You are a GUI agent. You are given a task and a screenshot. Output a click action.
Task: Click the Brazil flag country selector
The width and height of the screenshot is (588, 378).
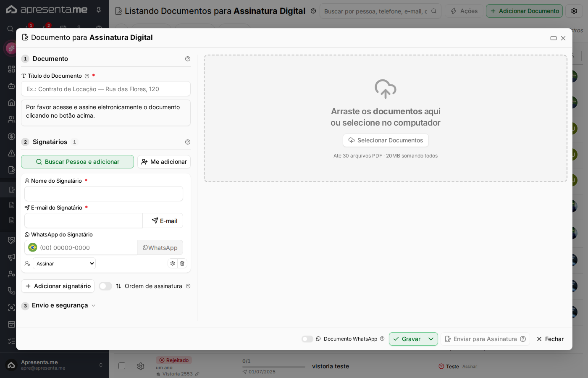click(33, 247)
